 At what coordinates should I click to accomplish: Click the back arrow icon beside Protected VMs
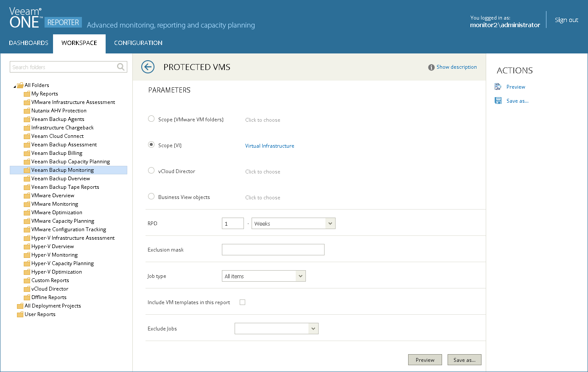(148, 67)
